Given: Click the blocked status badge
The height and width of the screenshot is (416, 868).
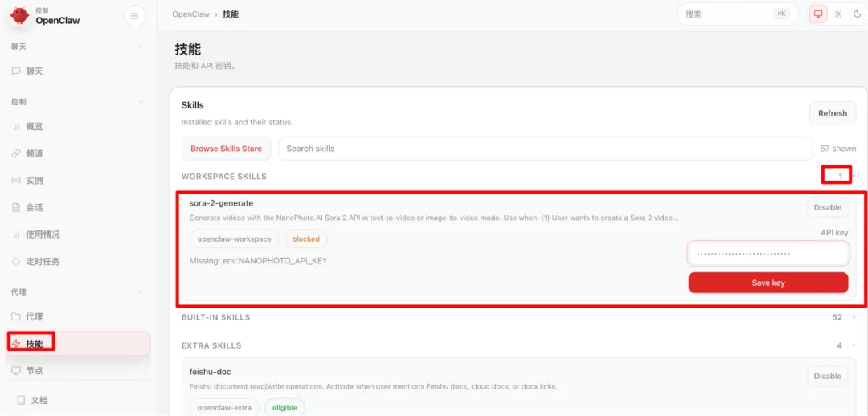Looking at the screenshot, I should (306, 239).
